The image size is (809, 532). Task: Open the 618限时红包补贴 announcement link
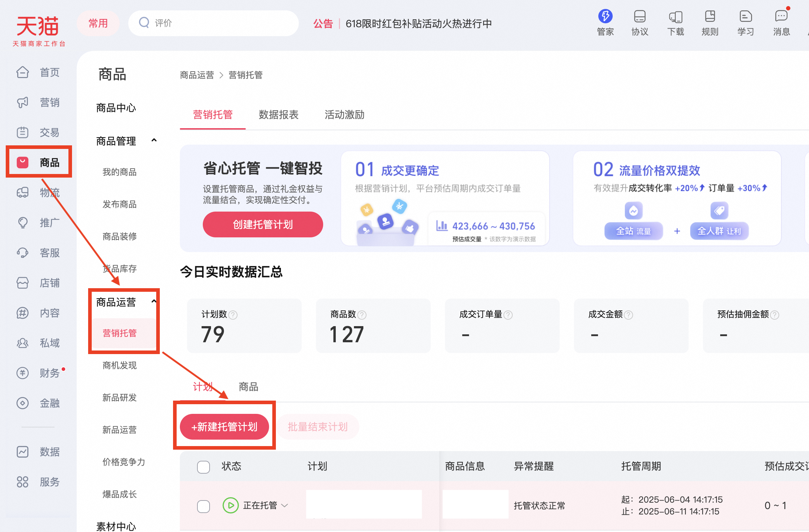pos(418,24)
